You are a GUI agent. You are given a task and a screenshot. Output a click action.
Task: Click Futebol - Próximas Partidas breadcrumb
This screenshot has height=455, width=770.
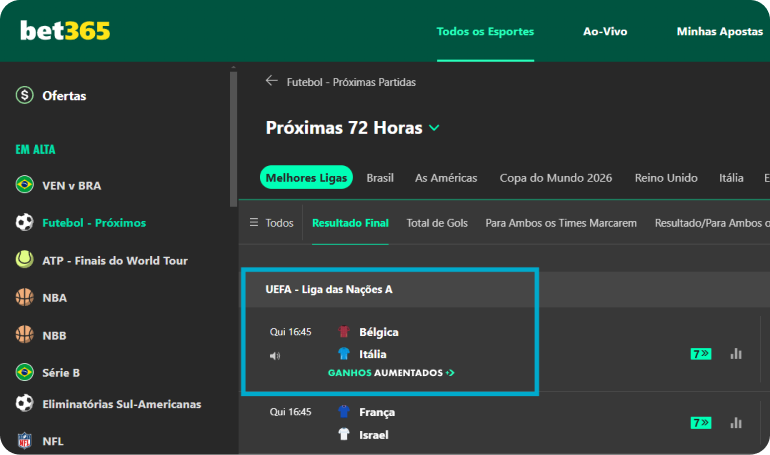pos(351,82)
